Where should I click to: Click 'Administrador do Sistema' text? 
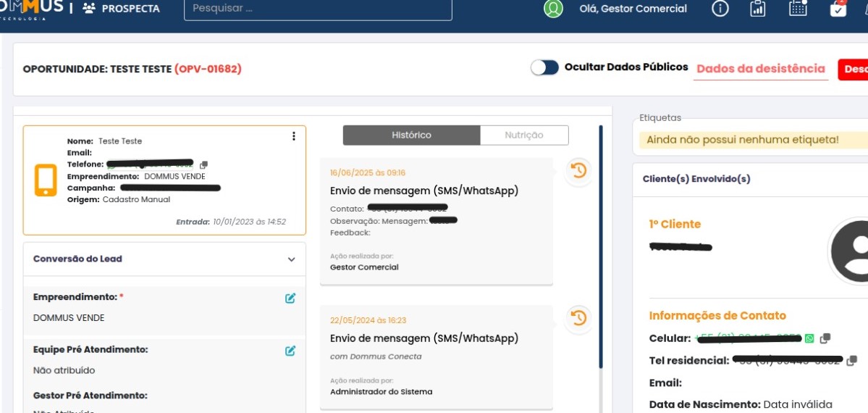381,391
